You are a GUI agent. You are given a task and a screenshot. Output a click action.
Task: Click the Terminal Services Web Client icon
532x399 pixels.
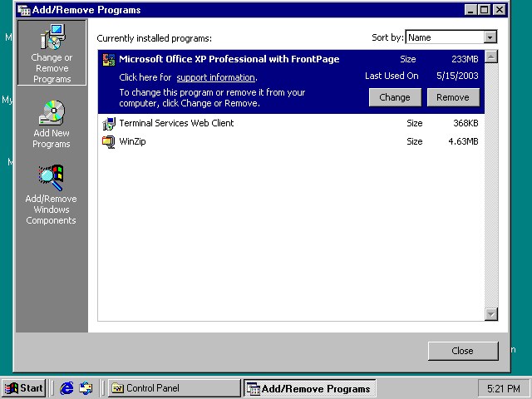click(109, 124)
